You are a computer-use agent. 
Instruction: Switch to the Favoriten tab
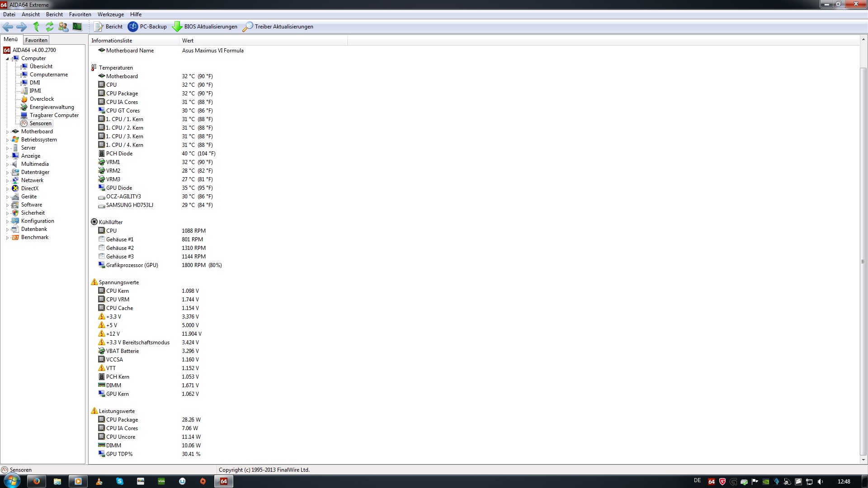coord(36,40)
